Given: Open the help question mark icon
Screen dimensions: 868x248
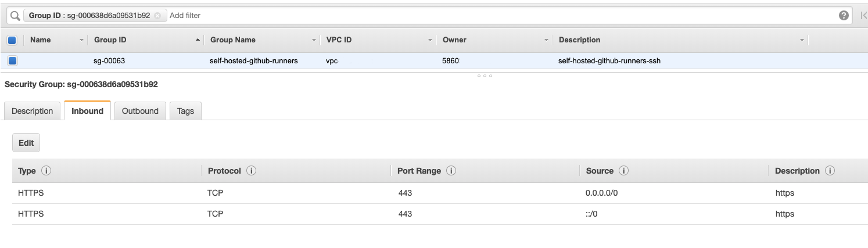Looking at the screenshot, I should coord(844,16).
